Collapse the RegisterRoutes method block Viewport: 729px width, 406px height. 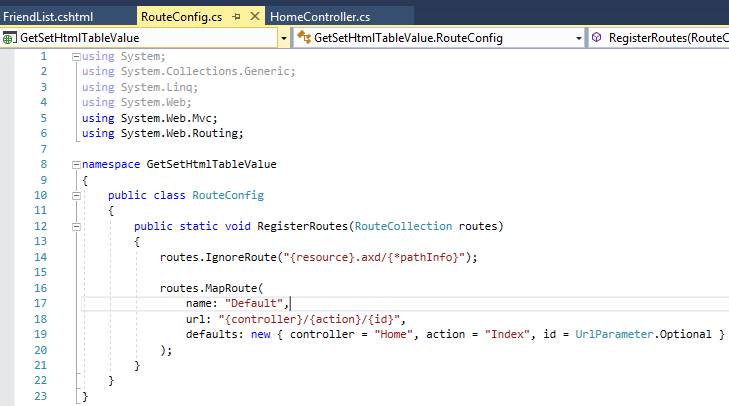point(76,227)
